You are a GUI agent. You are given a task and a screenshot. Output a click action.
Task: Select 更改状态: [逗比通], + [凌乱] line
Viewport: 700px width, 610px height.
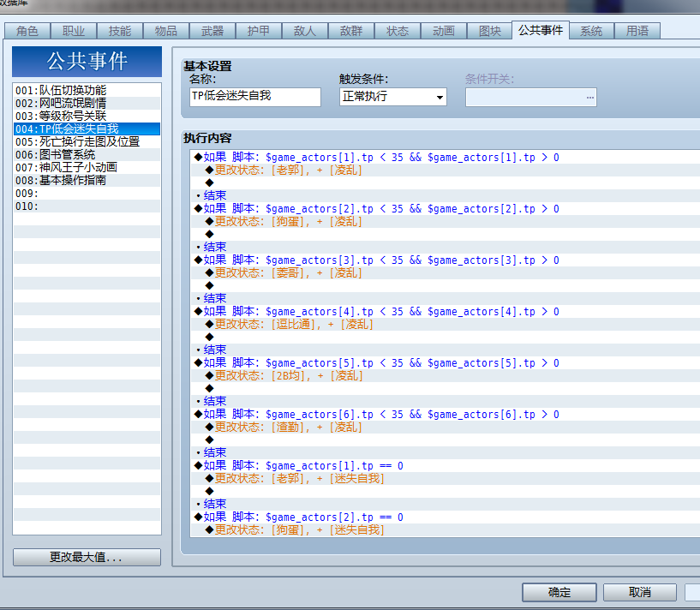click(445, 324)
